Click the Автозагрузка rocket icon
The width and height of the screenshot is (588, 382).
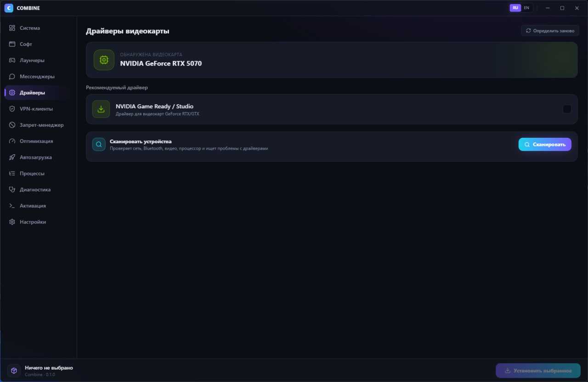pos(12,157)
